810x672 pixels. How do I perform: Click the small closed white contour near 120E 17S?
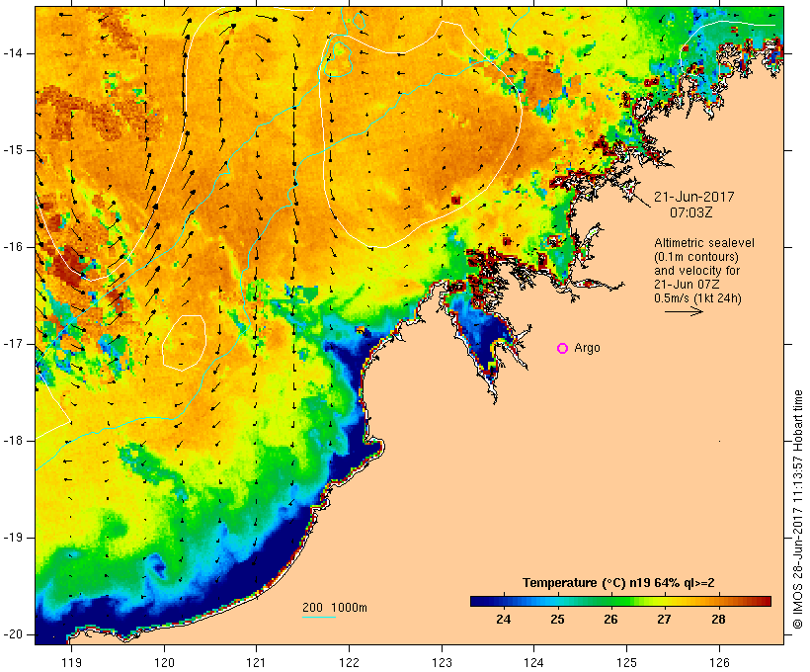[x=185, y=343]
